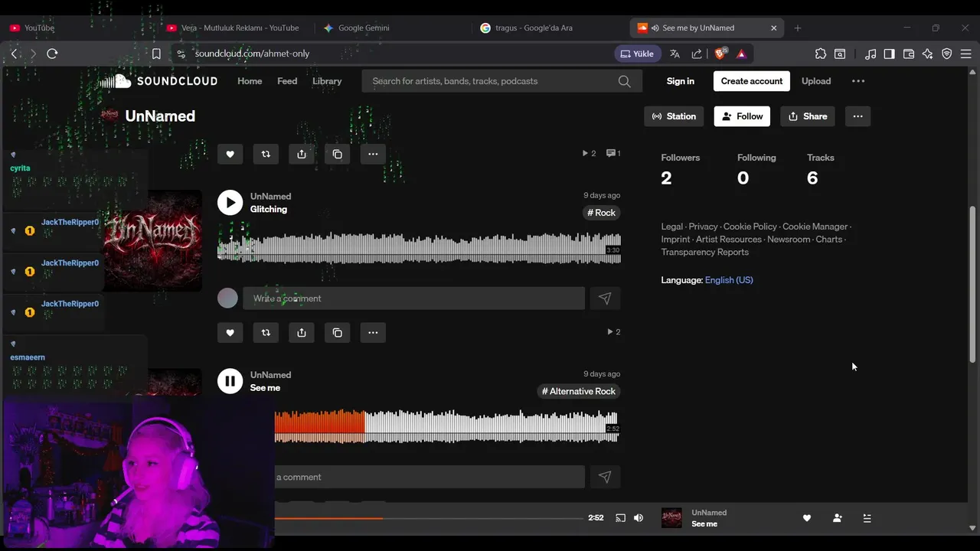
Task: Click Sign in
Action: (681, 81)
